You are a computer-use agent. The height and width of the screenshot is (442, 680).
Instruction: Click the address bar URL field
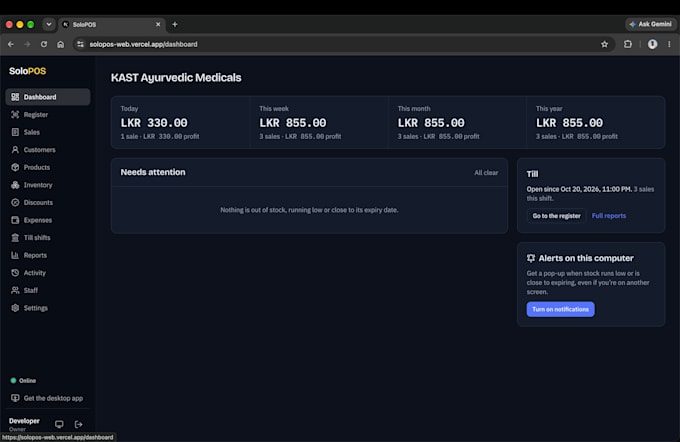click(344, 44)
